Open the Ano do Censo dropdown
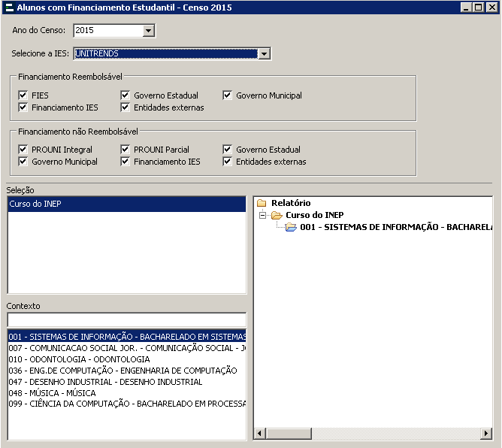Viewport: 502px width, 448px height. (x=148, y=31)
